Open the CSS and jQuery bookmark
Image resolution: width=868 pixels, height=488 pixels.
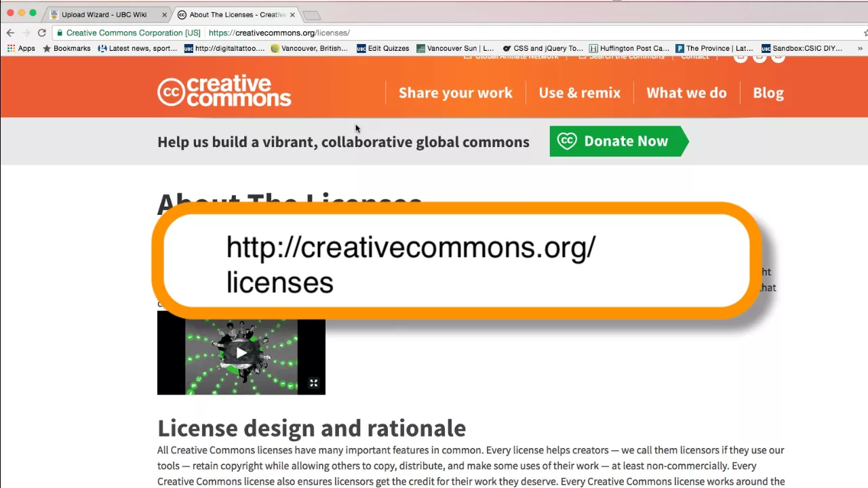pyautogui.click(x=542, y=48)
